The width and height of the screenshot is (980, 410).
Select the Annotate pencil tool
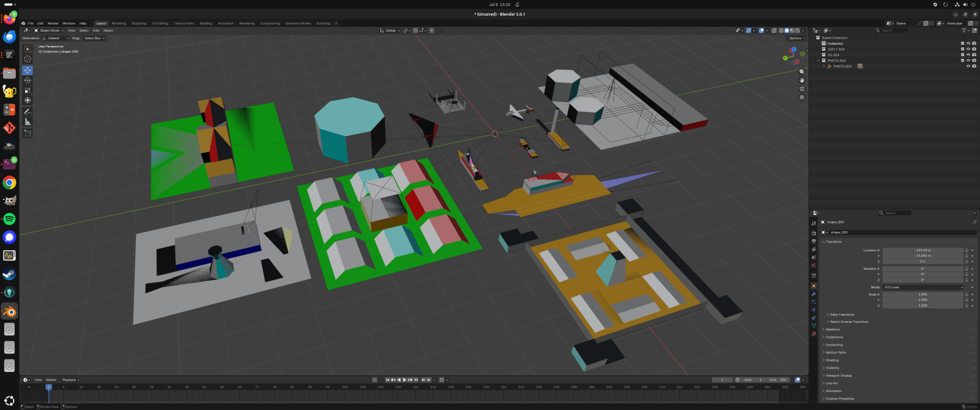[x=28, y=112]
